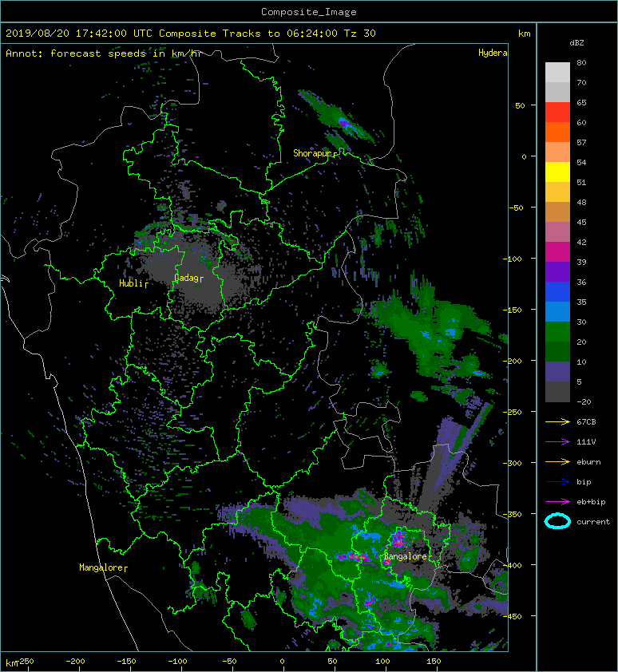This screenshot has width=618, height=672.
Task: Click the '45' dBZ scale value
Action: point(581,222)
